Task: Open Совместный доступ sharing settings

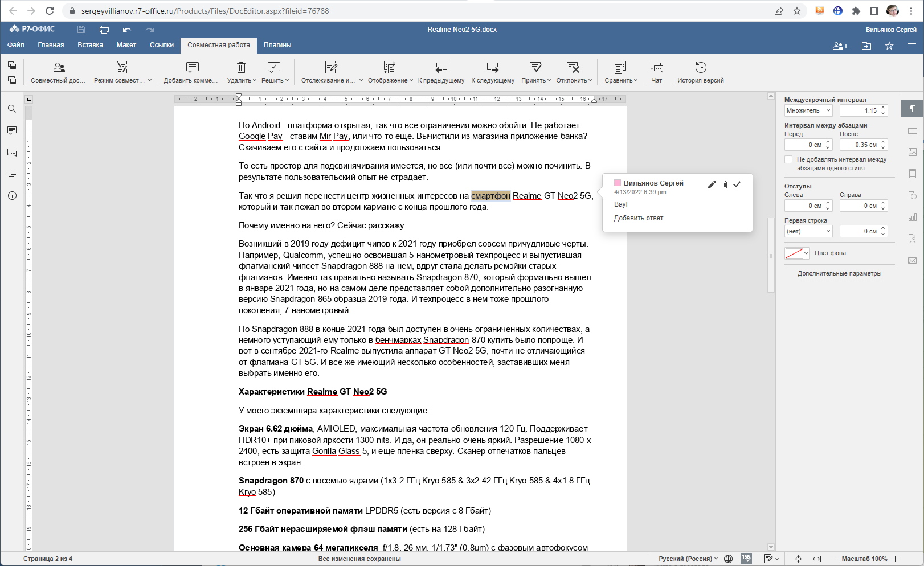Action: point(58,72)
